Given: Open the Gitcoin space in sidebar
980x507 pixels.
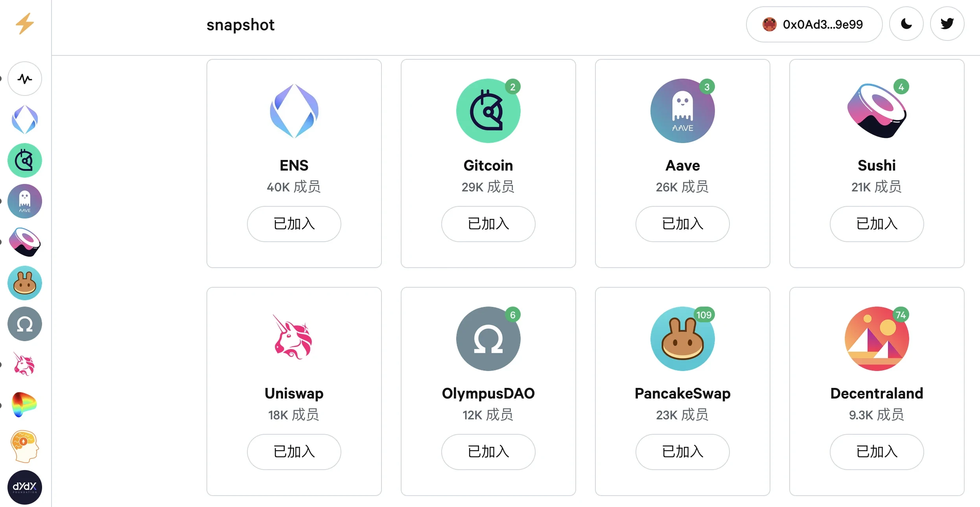Looking at the screenshot, I should coord(25,160).
